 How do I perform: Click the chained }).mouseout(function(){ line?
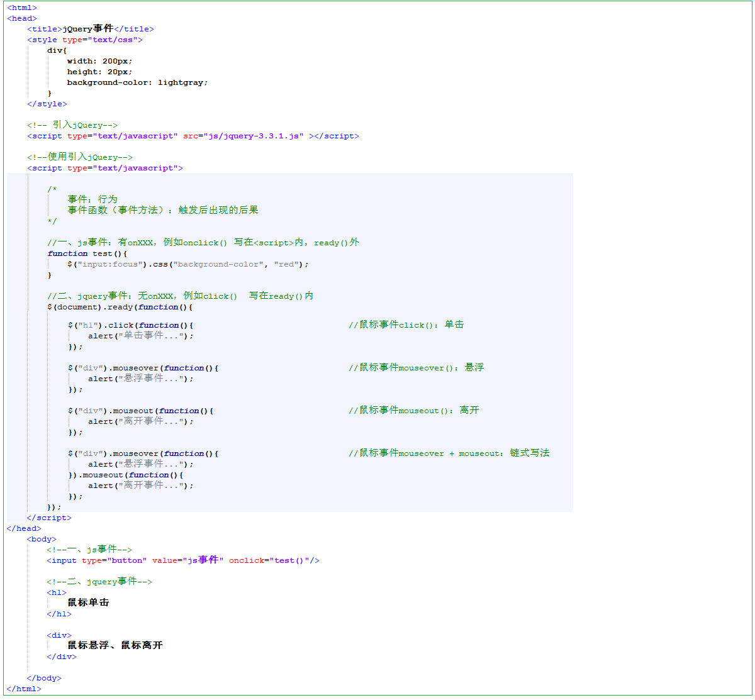(126, 475)
